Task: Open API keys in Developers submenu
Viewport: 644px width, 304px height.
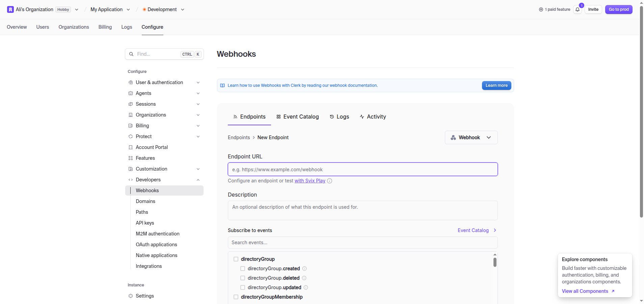Action: click(145, 223)
